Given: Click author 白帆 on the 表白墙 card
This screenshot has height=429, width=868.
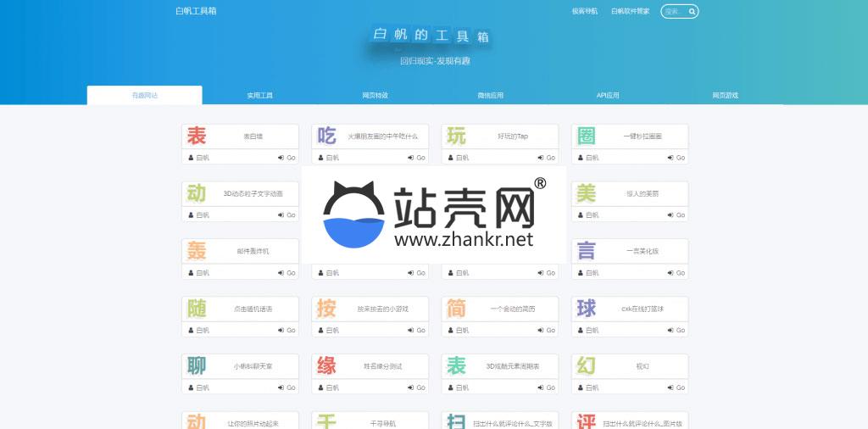Looking at the screenshot, I should pyautogui.click(x=199, y=158).
